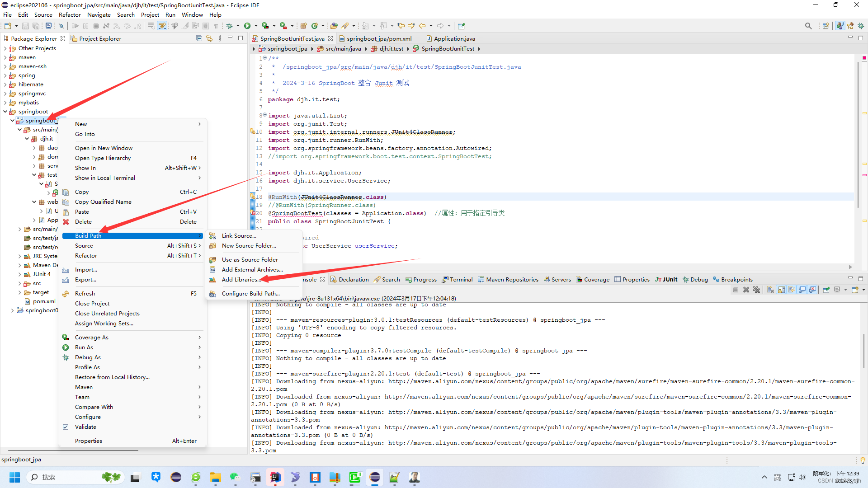This screenshot has height=488, width=868.
Task: Choose Add Libraries... in submenu
Action: coord(241,280)
